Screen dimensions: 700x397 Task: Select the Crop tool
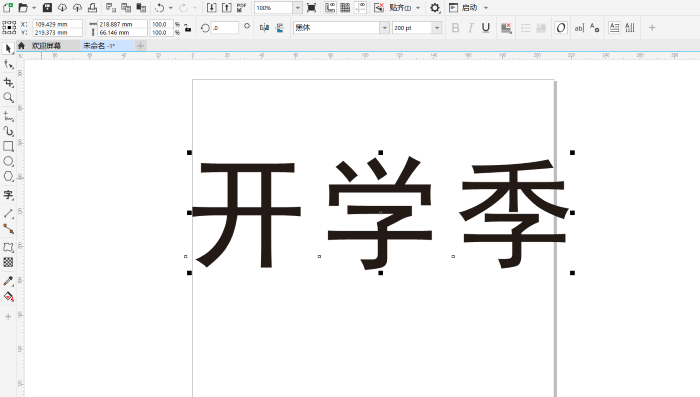(x=8, y=82)
